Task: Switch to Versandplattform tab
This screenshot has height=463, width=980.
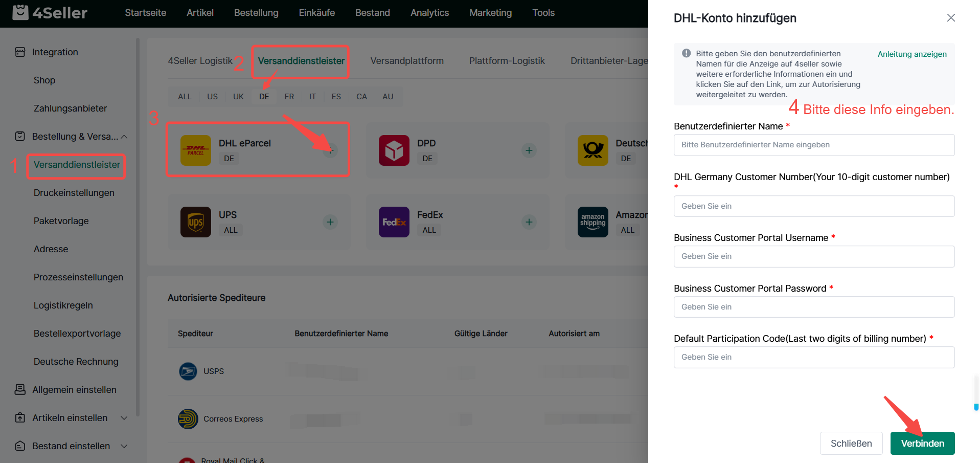Action: coord(406,61)
